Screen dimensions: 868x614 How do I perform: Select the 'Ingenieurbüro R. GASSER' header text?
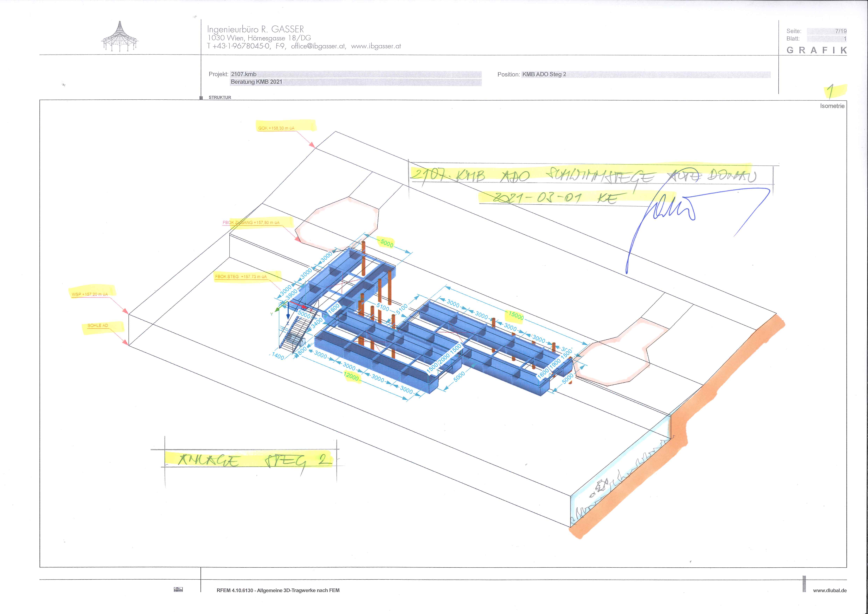click(x=255, y=29)
